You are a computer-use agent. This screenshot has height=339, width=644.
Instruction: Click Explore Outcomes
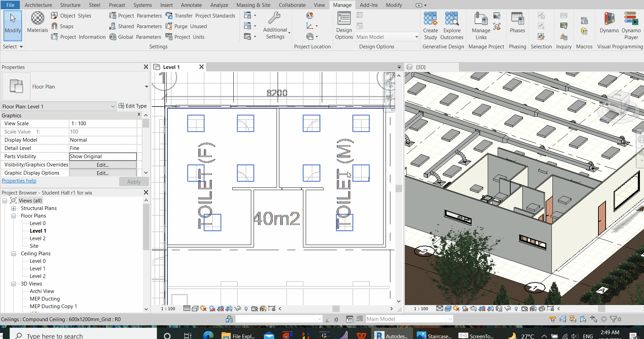click(x=452, y=26)
